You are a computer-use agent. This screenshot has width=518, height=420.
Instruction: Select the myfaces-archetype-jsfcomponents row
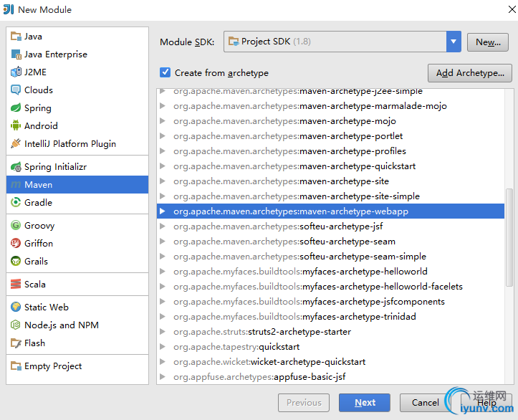tap(331, 301)
